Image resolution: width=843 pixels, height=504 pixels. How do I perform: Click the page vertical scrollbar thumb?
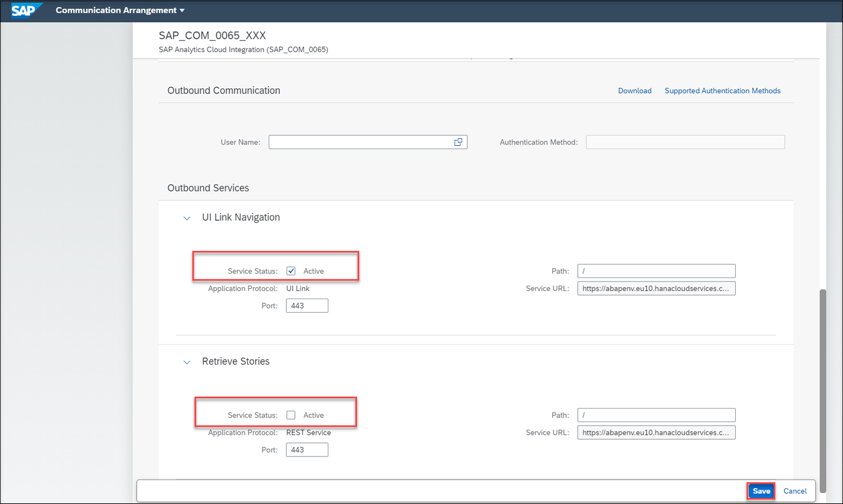[823, 390]
